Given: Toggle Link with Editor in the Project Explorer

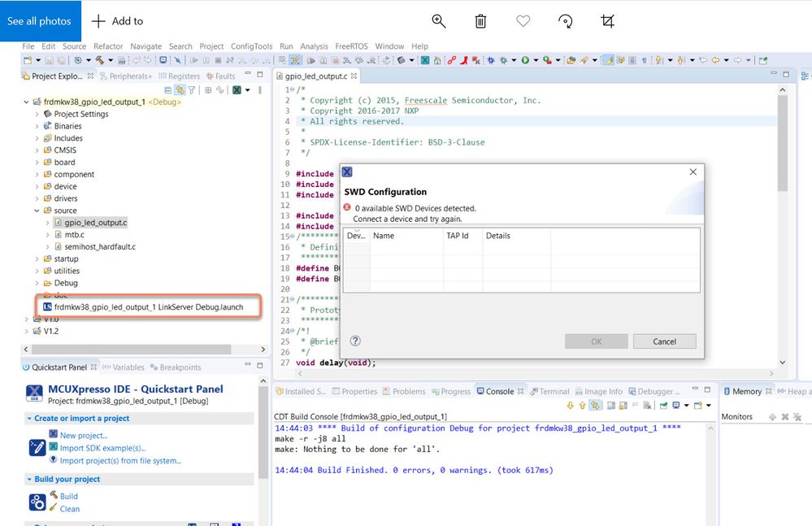Looking at the screenshot, I should coord(180,90).
